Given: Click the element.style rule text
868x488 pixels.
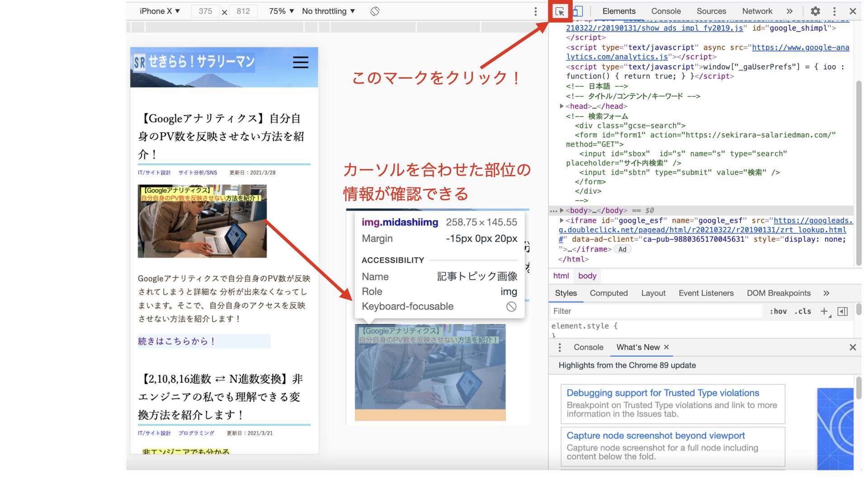Looking at the screenshot, I should [584, 326].
